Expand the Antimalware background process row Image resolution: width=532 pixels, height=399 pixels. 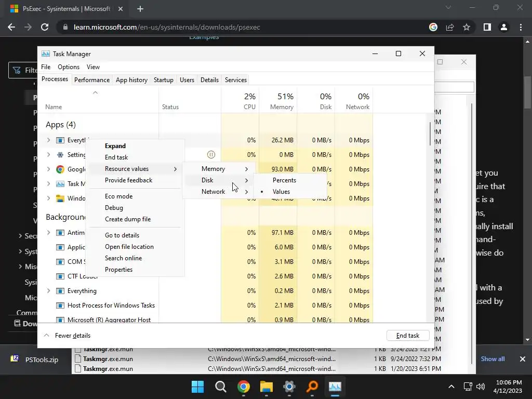click(48, 233)
